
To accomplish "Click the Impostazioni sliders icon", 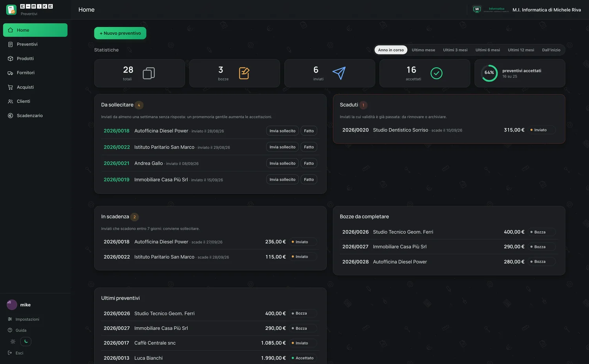I will (x=10, y=319).
